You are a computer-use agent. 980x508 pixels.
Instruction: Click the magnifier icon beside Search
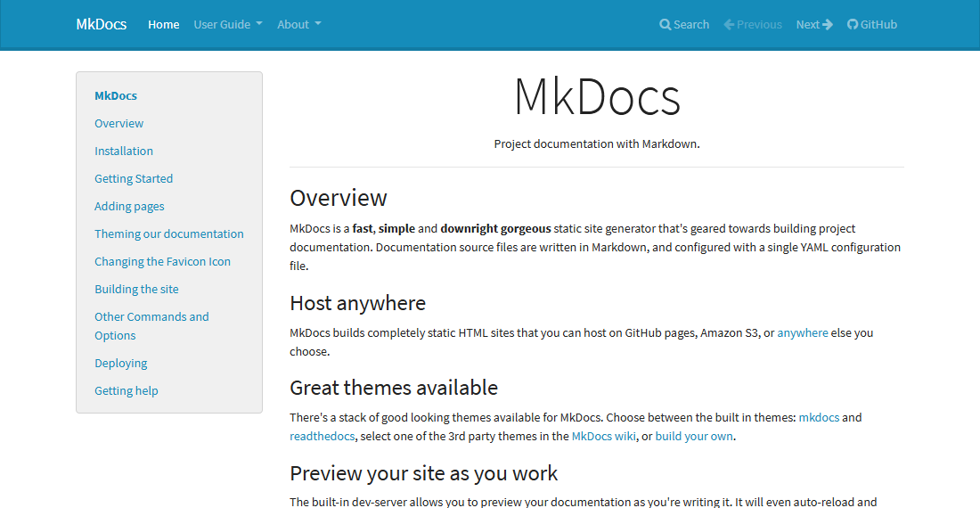[665, 24]
